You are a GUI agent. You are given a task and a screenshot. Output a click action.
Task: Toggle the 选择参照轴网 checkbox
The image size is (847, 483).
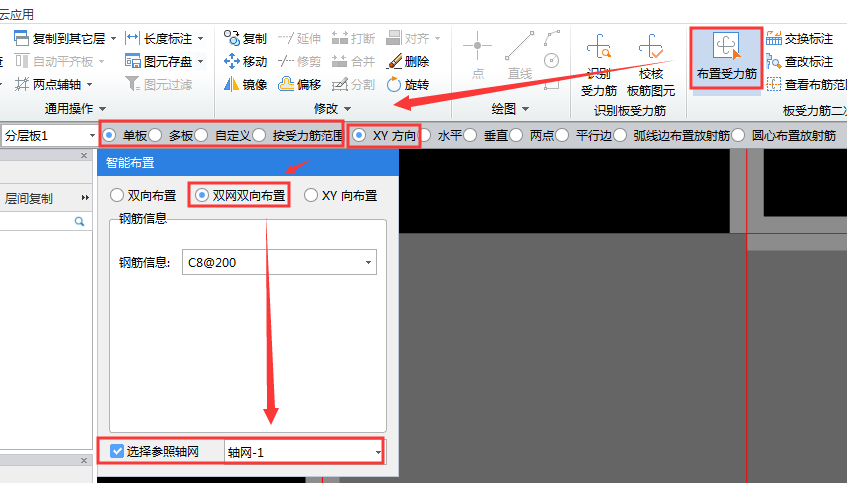click(x=117, y=451)
